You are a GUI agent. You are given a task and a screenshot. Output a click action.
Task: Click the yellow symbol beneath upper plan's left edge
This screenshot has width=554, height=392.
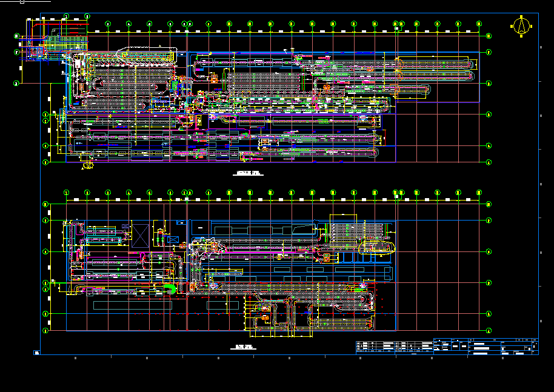[88, 165]
